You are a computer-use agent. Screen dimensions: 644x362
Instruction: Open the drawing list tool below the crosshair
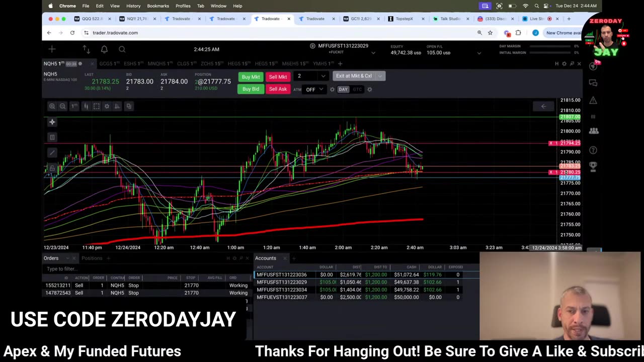point(52,137)
